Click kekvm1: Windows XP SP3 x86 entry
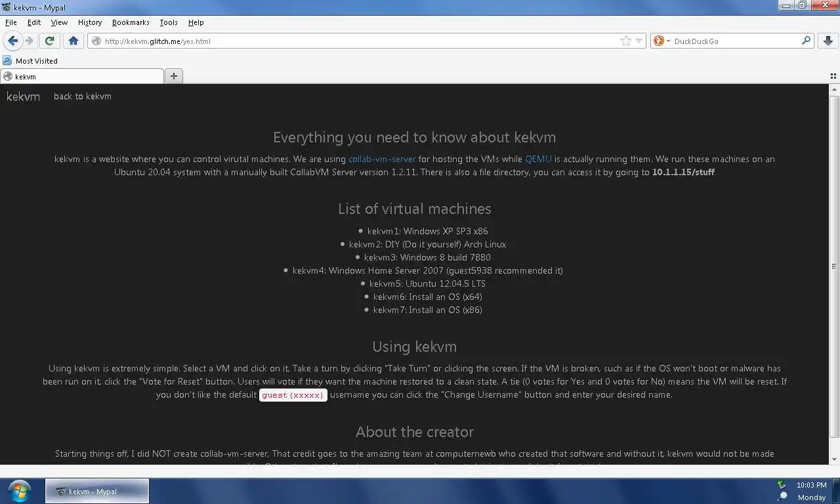The image size is (840, 504). (427, 231)
